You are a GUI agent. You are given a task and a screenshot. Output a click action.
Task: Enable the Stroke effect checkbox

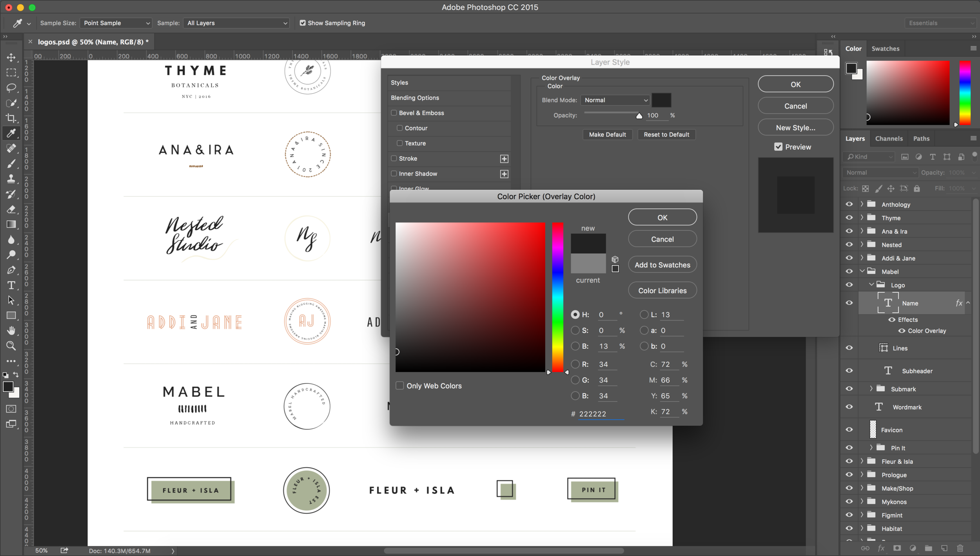coord(394,158)
